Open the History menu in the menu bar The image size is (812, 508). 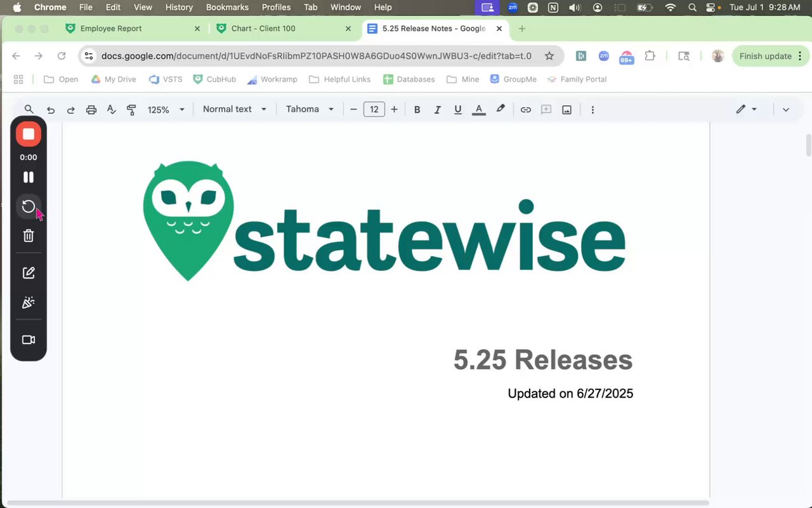click(179, 8)
